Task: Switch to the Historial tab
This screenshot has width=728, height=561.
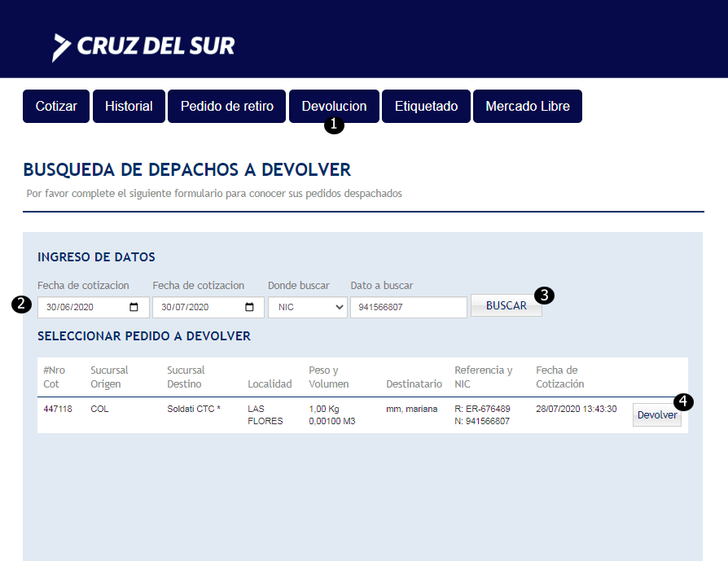Action: pos(129,107)
